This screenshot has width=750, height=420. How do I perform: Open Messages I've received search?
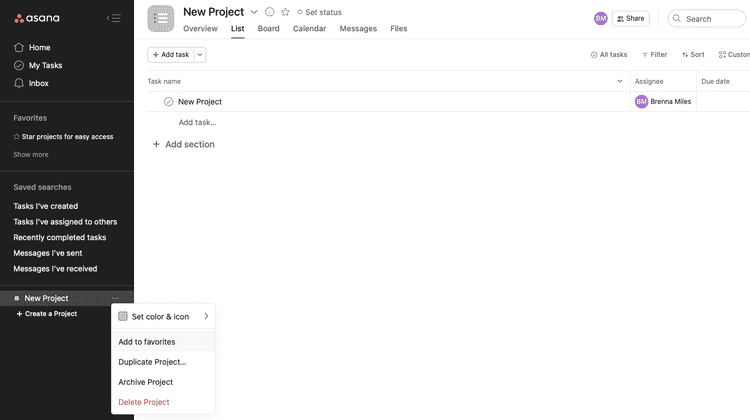(55, 269)
